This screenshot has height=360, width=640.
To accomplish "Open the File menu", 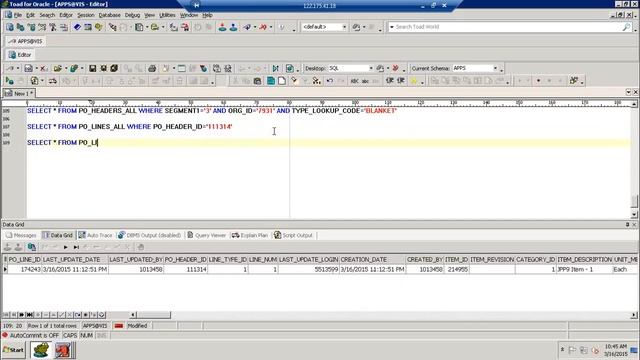I will point(18,15).
